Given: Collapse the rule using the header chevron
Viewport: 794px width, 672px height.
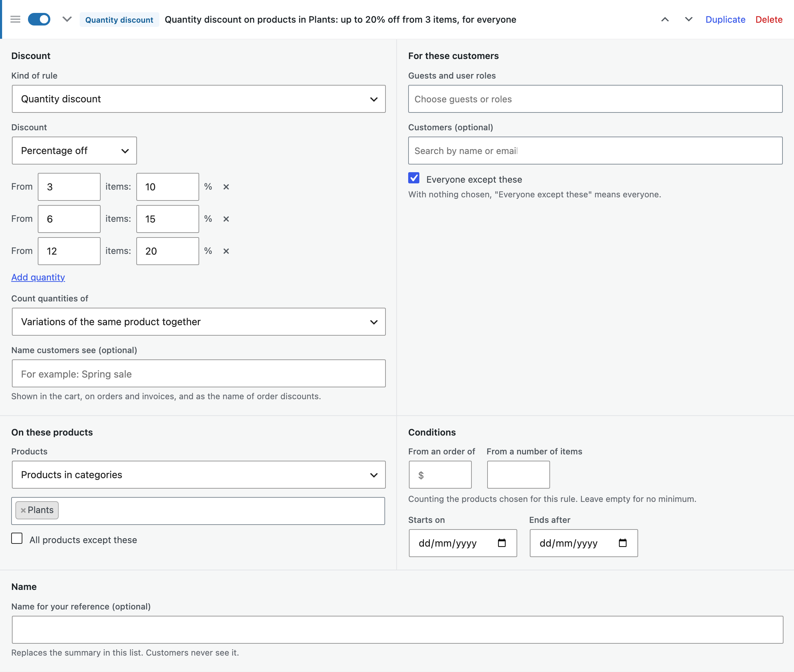Looking at the screenshot, I should (67, 20).
